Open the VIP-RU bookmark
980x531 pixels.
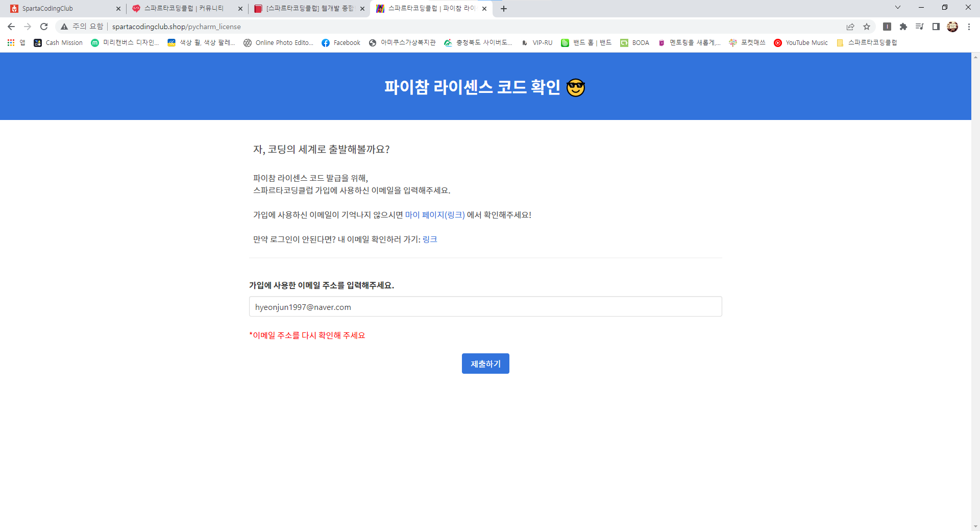[x=537, y=43]
